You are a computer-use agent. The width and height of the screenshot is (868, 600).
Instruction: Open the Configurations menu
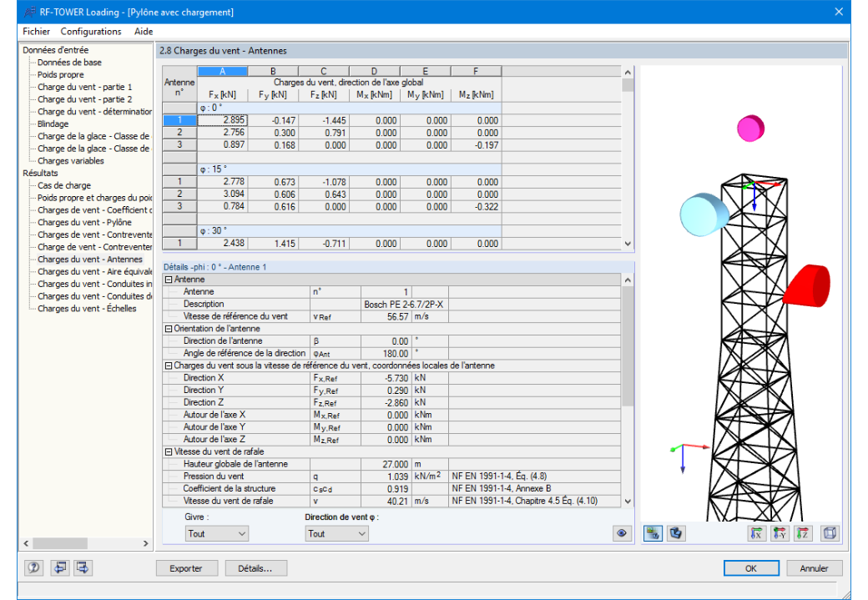(91, 32)
